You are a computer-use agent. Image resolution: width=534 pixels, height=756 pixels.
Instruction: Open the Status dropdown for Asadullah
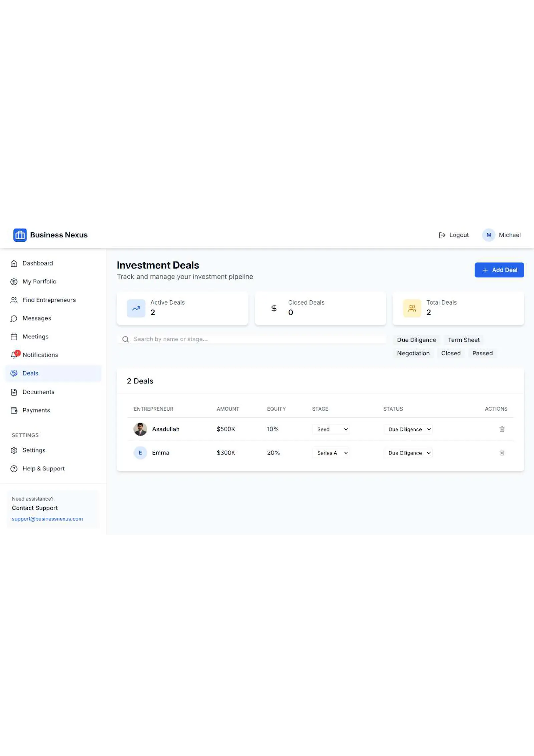tap(408, 429)
